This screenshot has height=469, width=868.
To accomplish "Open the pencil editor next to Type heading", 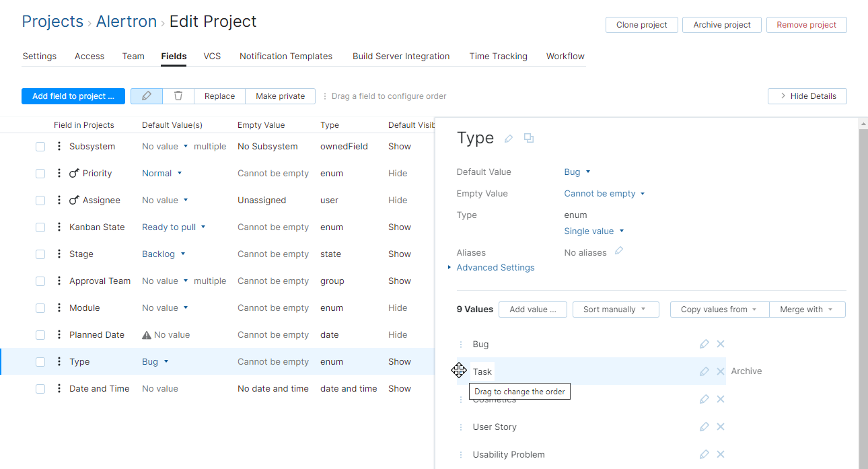I will coord(508,138).
